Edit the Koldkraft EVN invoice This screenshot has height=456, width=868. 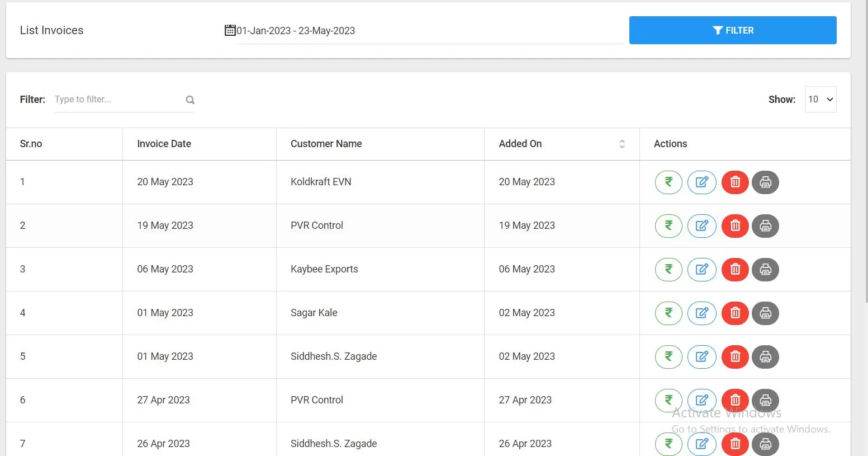[702, 182]
